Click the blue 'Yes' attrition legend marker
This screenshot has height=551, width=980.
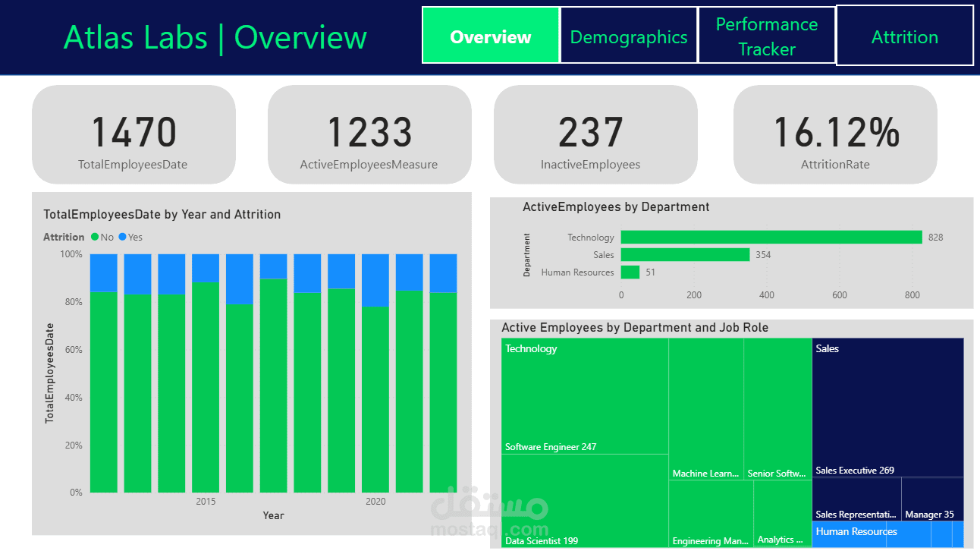pyautogui.click(x=122, y=237)
